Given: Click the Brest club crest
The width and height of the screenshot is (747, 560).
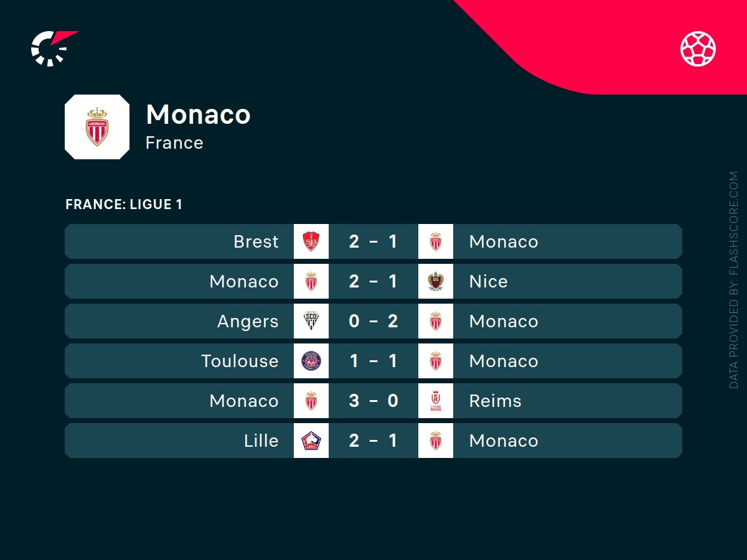Looking at the screenshot, I should 311,241.
